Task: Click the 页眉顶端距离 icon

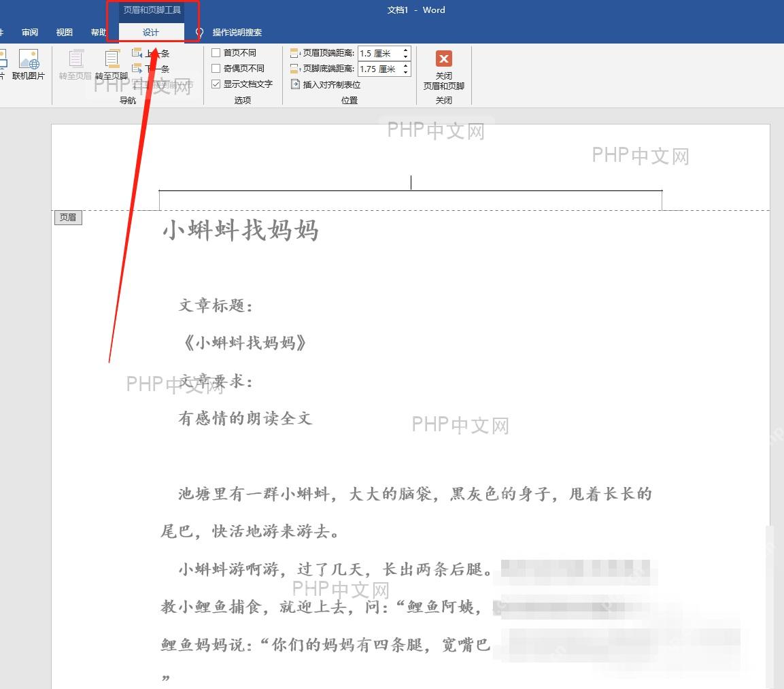Action: [296, 53]
